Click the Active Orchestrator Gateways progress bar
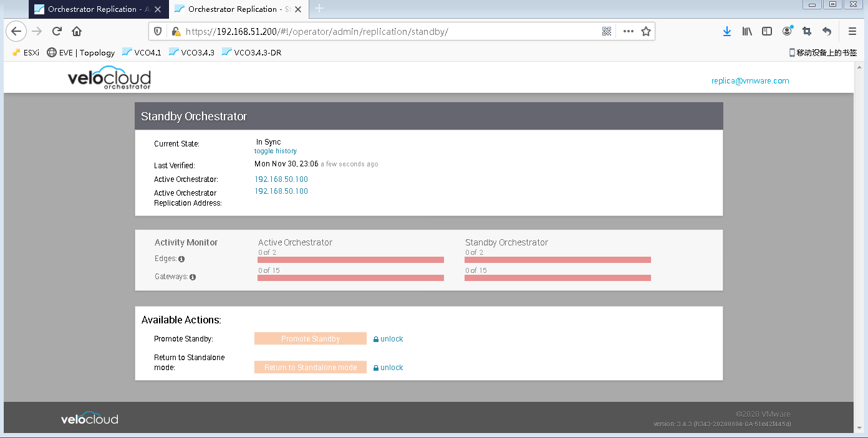 350,278
